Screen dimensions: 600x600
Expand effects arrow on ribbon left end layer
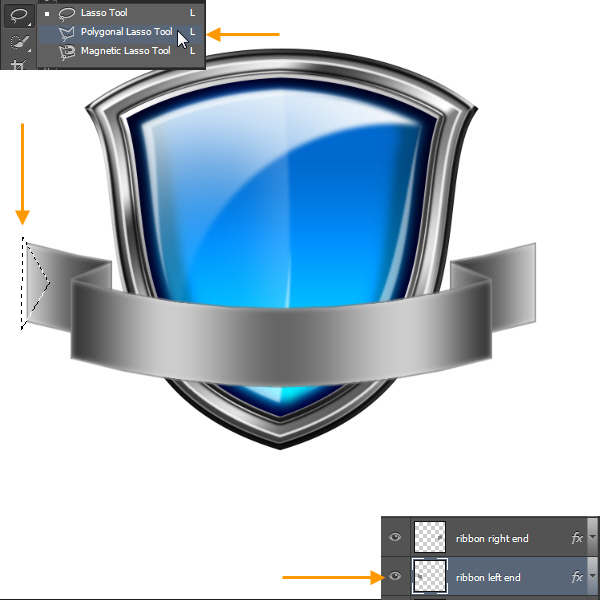pos(592,577)
